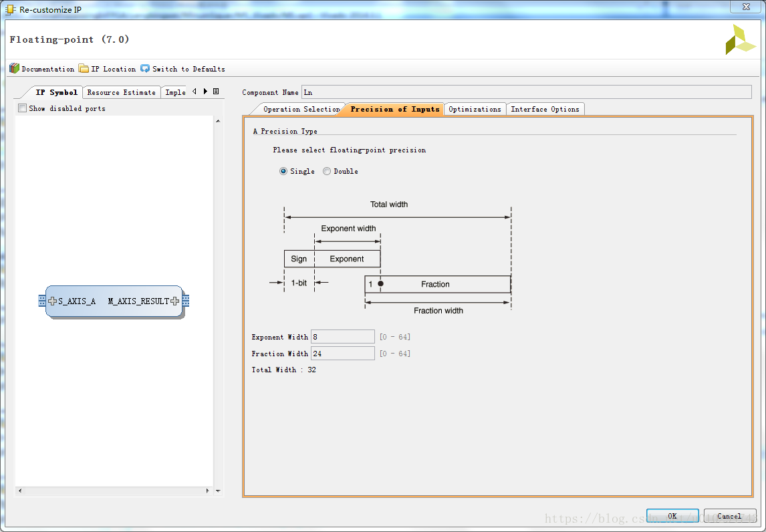
Task: Click the IP Location label
Action: pyautogui.click(x=114, y=69)
